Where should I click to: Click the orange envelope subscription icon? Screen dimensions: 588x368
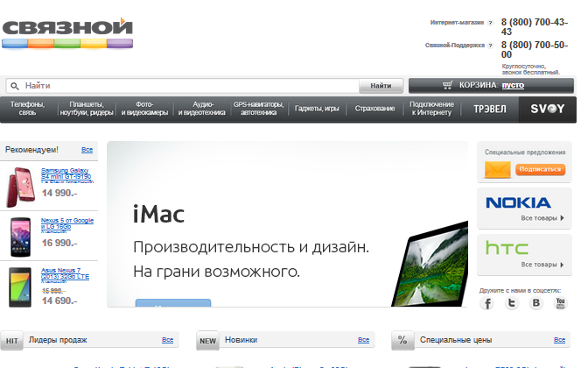pos(498,170)
